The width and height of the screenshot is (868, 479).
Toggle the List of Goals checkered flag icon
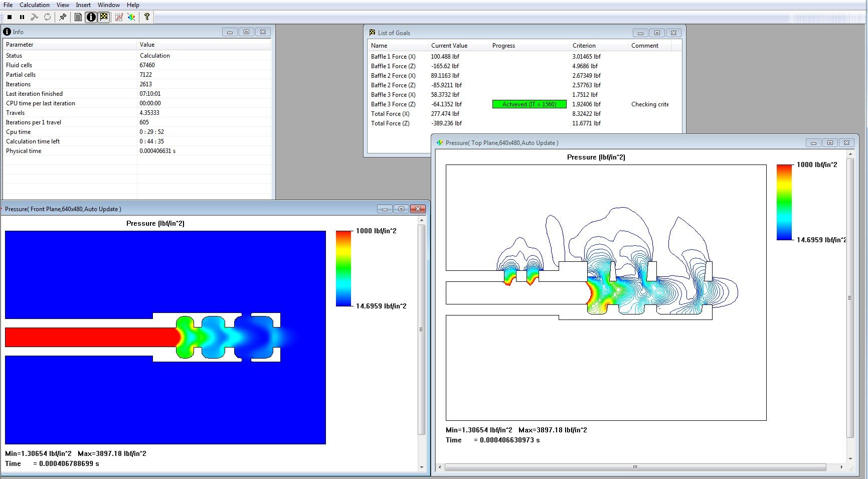pos(104,17)
